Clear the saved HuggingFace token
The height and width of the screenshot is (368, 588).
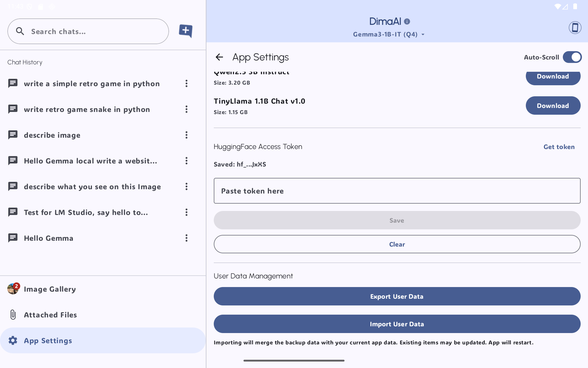397,244
